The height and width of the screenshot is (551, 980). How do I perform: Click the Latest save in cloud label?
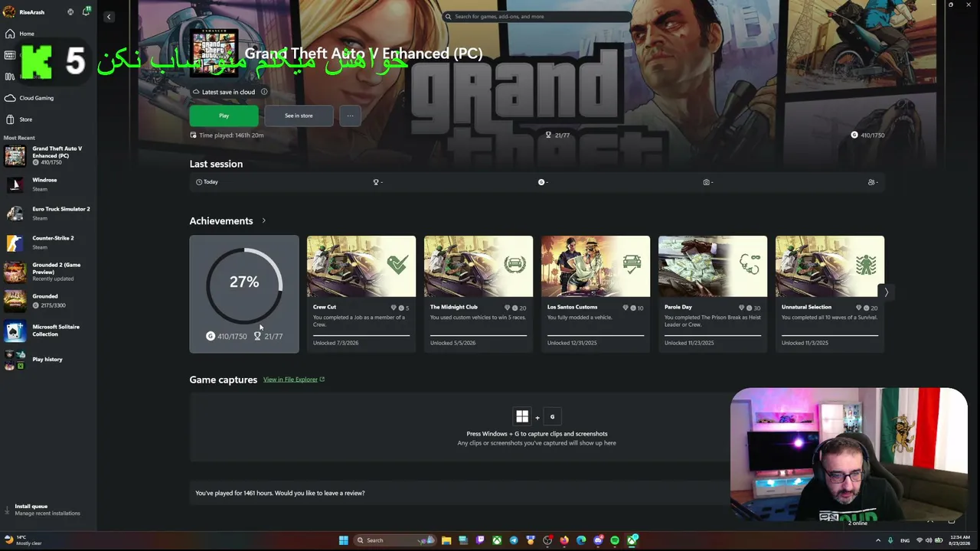[x=228, y=92]
